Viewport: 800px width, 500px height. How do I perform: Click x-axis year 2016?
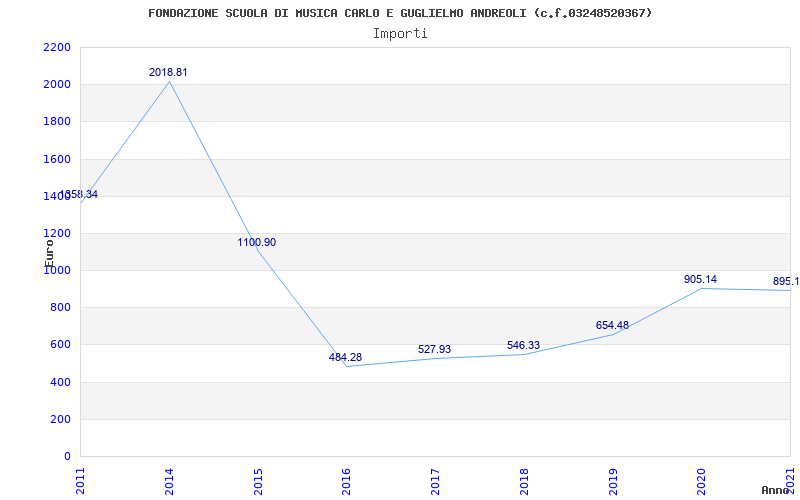pyautogui.click(x=347, y=481)
